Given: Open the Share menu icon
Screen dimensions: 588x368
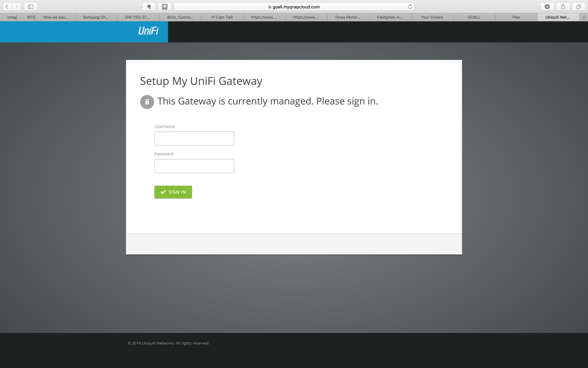Looking at the screenshot, I should (x=563, y=6).
